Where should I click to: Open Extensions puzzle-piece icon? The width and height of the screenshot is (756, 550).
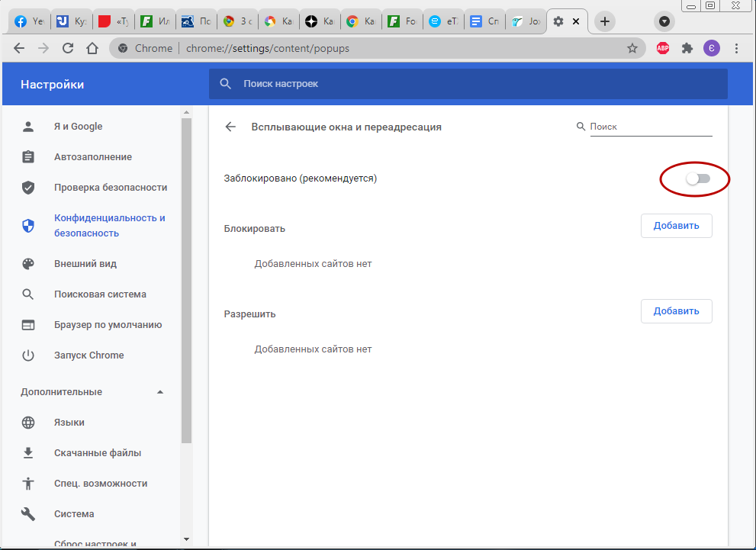pos(687,48)
